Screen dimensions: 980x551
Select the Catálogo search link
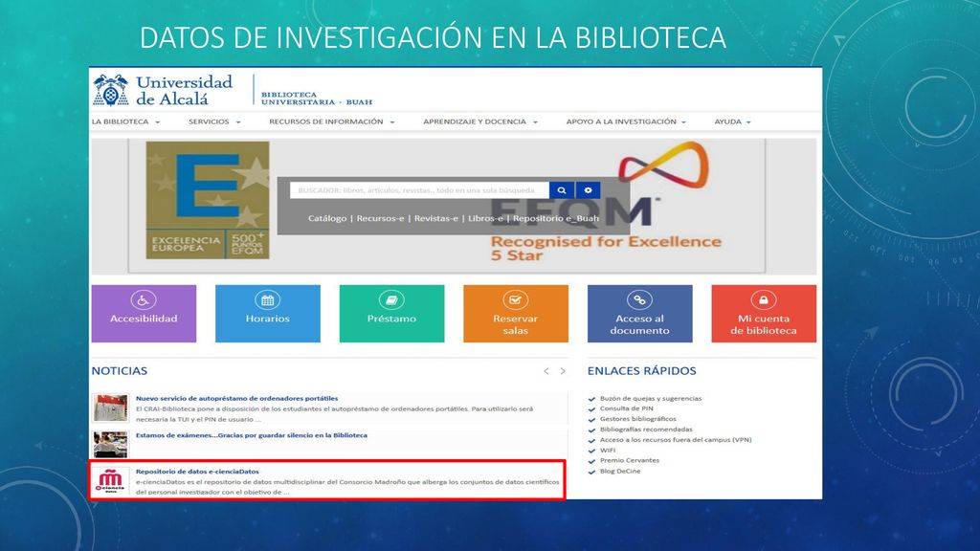click(327, 218)
